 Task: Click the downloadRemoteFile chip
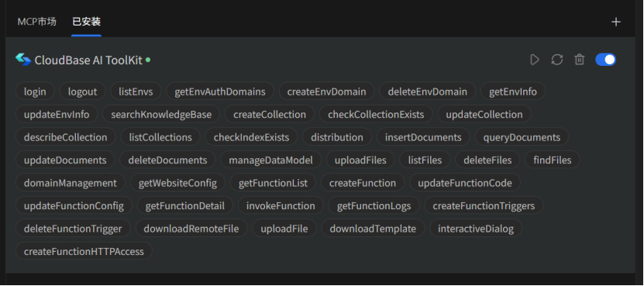191,229
